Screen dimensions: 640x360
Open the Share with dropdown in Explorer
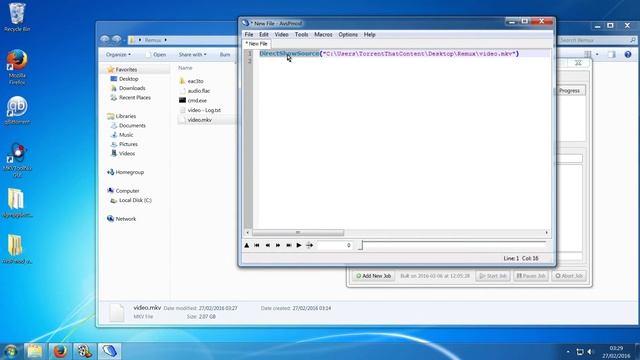(192, 54)
